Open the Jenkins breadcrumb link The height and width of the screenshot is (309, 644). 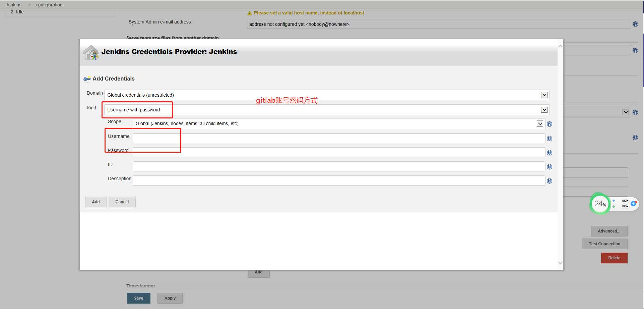[x=13, y=5]
